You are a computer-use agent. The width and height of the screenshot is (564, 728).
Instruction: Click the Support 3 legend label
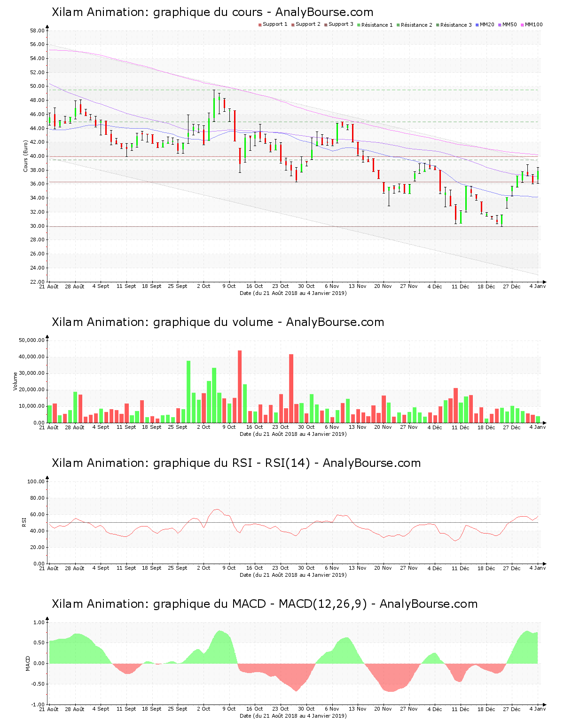pos(341,24)
